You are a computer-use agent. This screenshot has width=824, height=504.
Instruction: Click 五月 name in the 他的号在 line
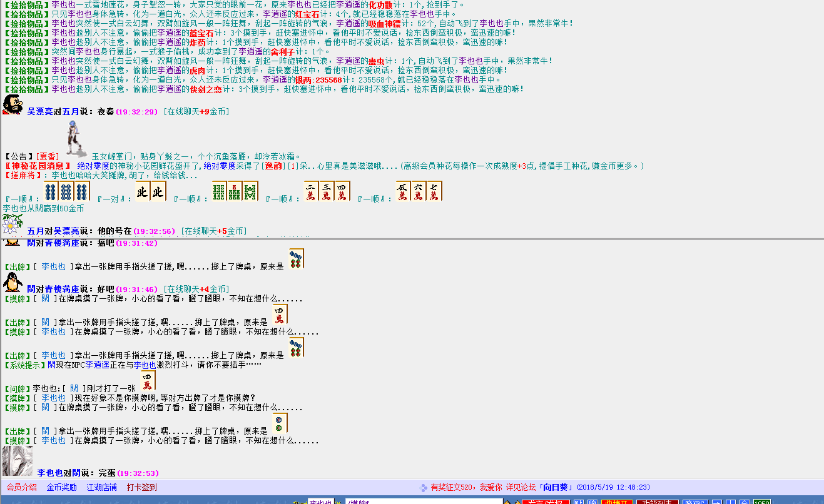click(36, 231)
